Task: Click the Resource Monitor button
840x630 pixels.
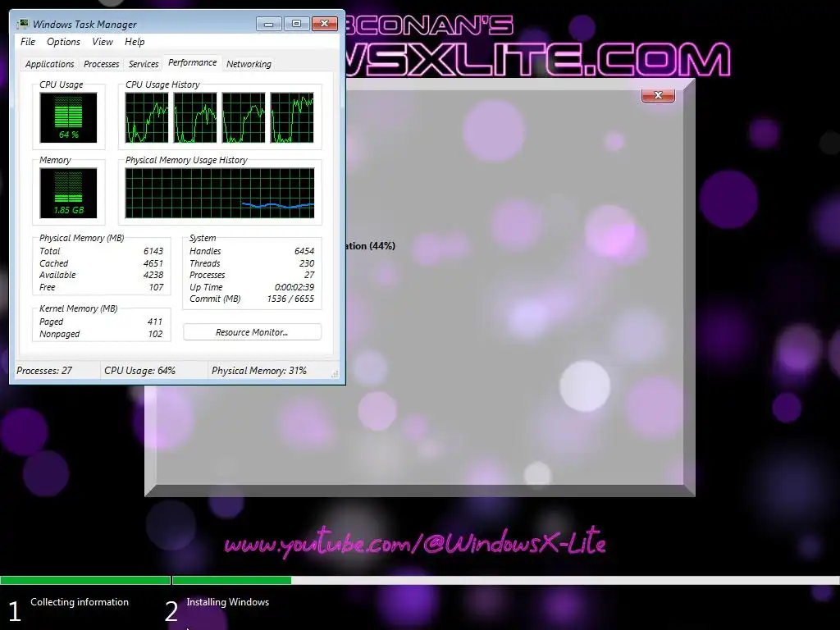Action: [x=252, y=332]
